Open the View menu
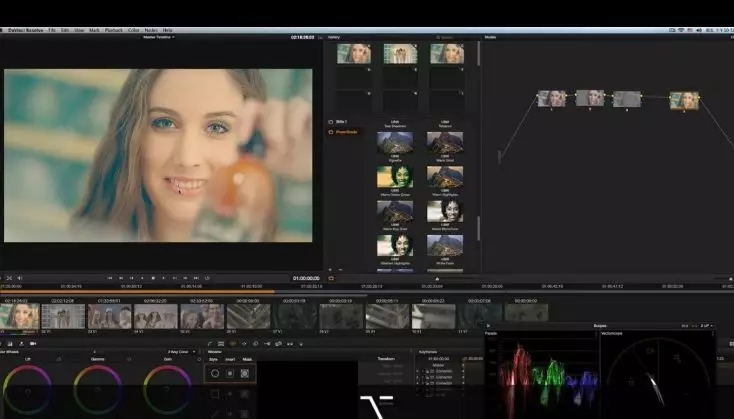 [x=79, y=30]
